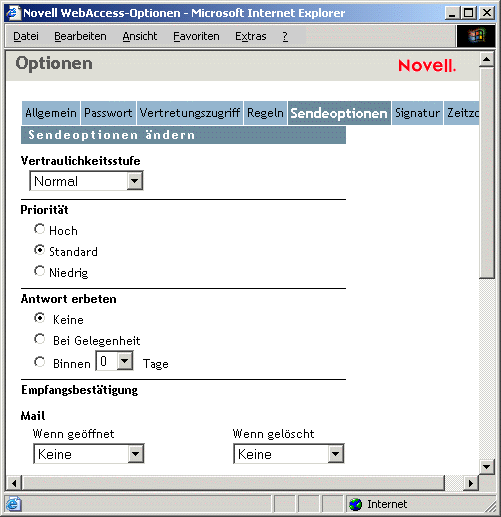Close the Novell WebAccess-Optionen window
Screen dimensions: 501x517
click(487, 13)
